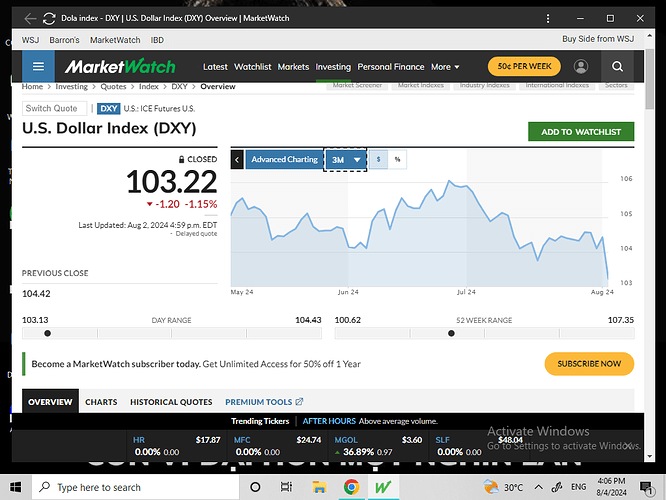This screenshot has height=500, width=666.
Task: Click the 50¢ Per Week button
Action: [x=524, y=67]
